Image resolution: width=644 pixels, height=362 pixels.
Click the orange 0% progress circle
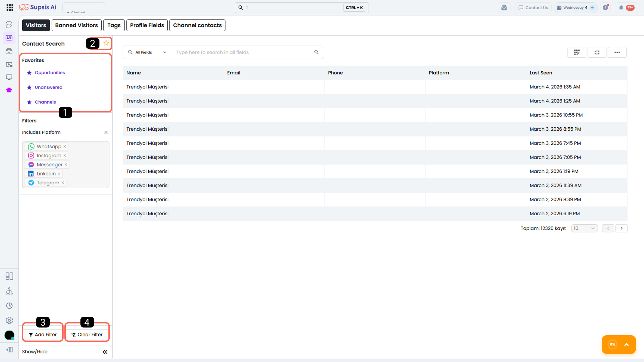tap(612, 345)
